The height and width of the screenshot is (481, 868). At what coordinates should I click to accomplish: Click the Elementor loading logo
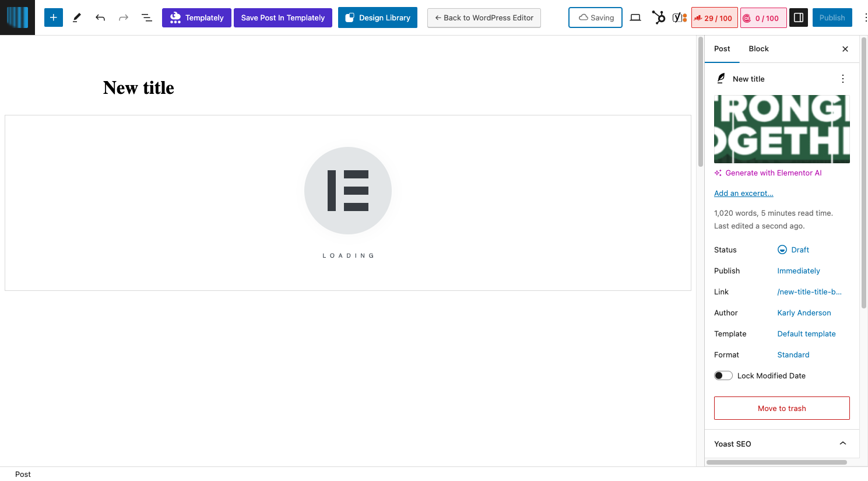(348, 191)
